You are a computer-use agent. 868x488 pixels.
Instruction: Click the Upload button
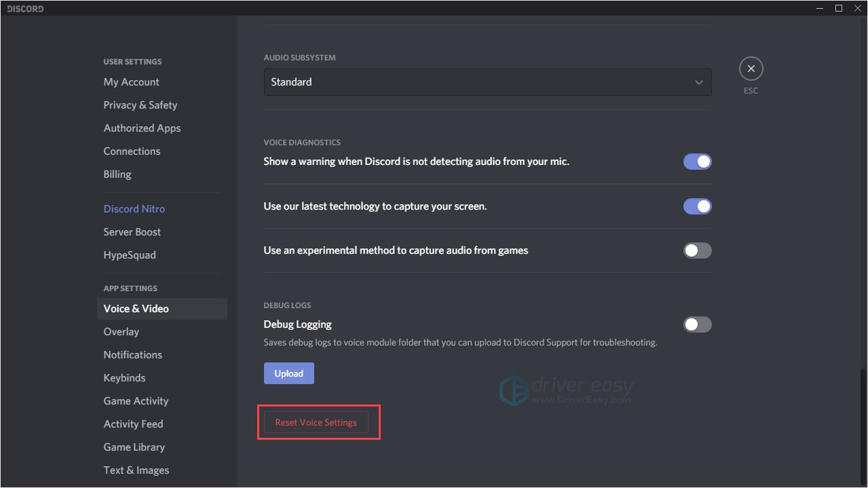[288, 373]
